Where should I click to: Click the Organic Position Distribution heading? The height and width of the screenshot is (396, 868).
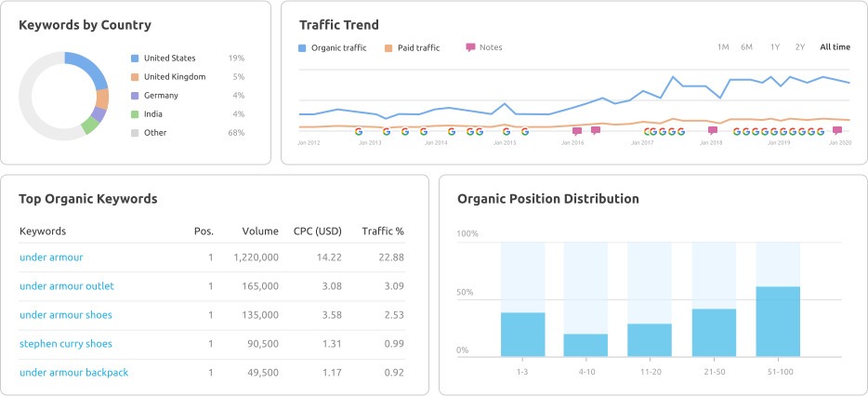(548, 199)
